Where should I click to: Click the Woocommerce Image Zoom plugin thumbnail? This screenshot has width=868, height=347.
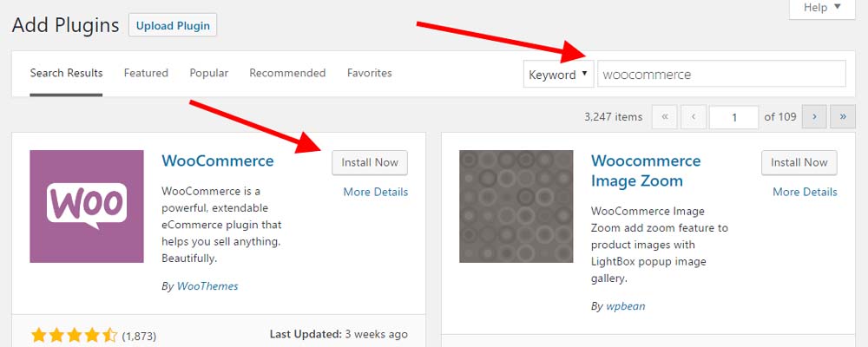(516, 206)
